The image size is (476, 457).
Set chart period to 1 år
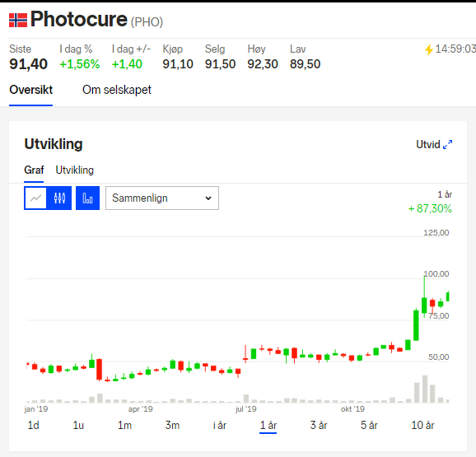point(268,425)
